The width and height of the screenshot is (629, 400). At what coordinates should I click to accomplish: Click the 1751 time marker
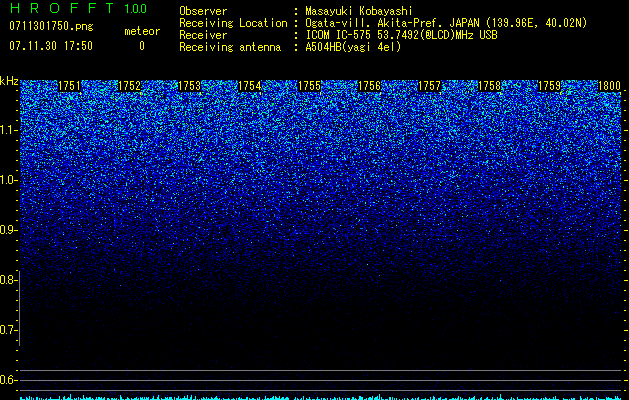(x=69, y=86)
